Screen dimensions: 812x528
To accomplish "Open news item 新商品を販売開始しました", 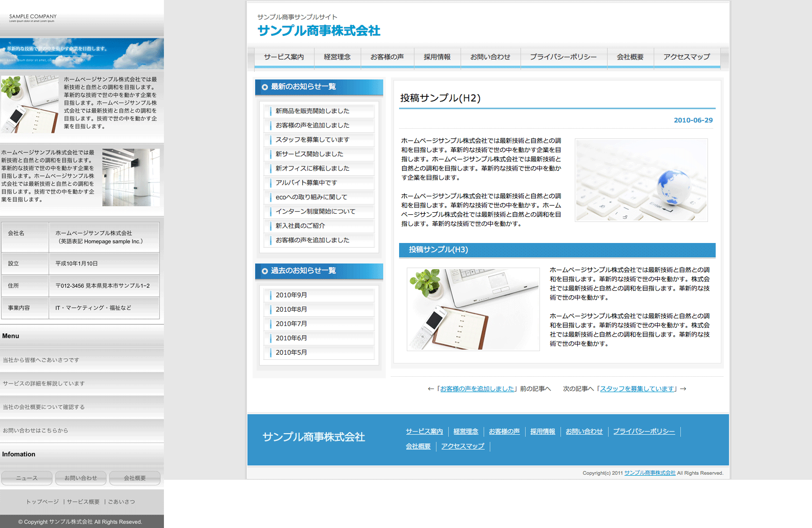I will 312,111.
